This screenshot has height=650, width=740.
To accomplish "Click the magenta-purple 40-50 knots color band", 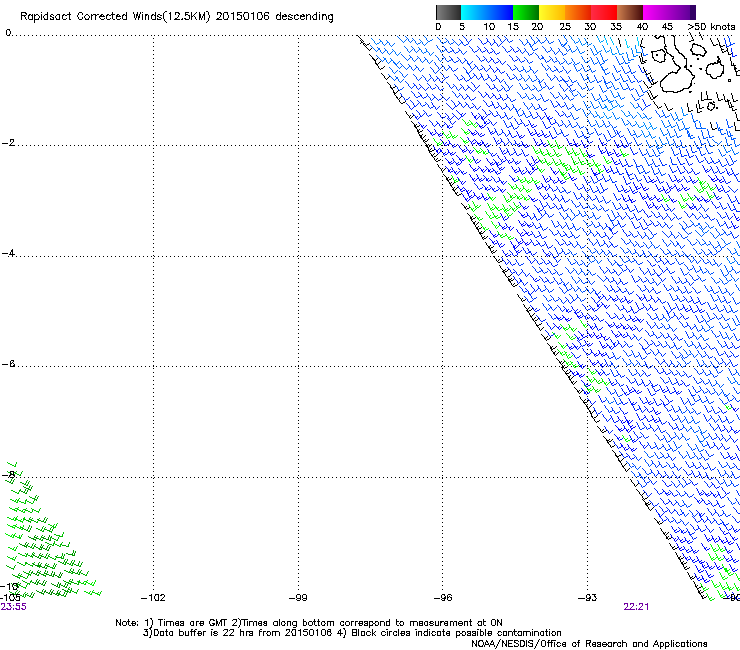I will [x=669, y=12].
